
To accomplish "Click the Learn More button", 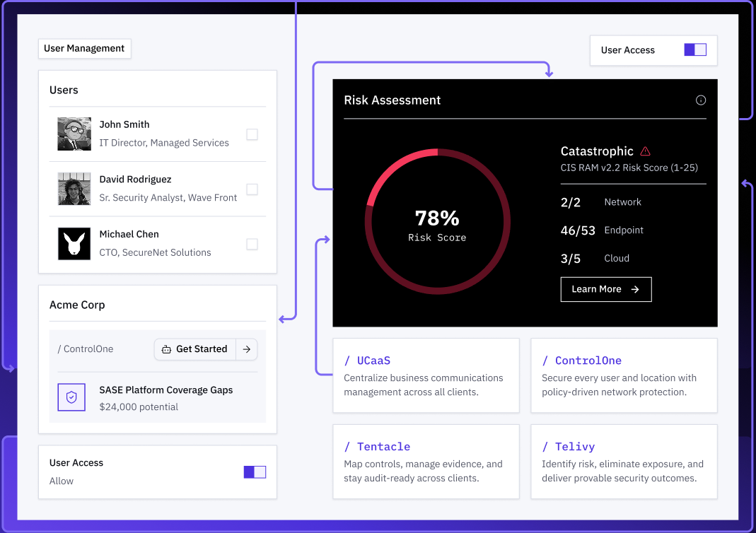I will (606, 289).
